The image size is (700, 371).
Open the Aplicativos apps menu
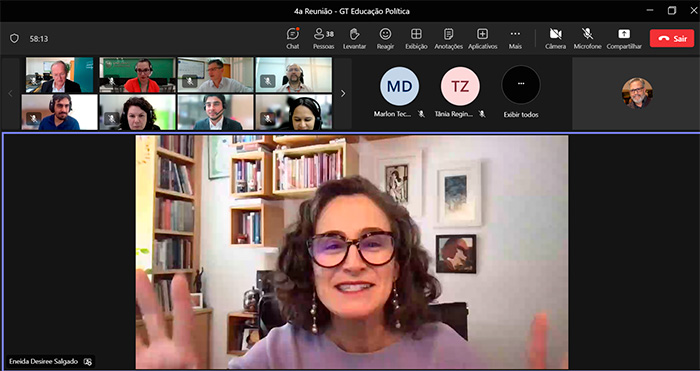click(x=483, y=38)
